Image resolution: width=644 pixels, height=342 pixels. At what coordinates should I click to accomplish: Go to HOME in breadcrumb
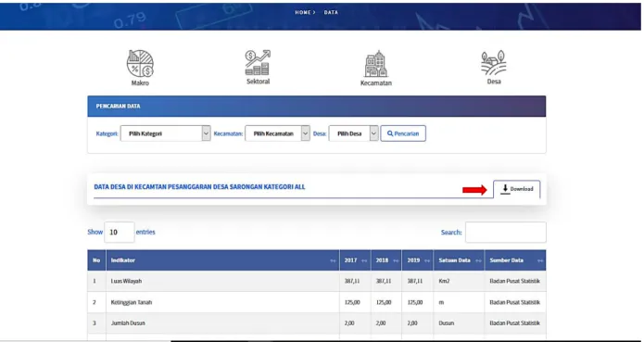[x=303, y=12]
